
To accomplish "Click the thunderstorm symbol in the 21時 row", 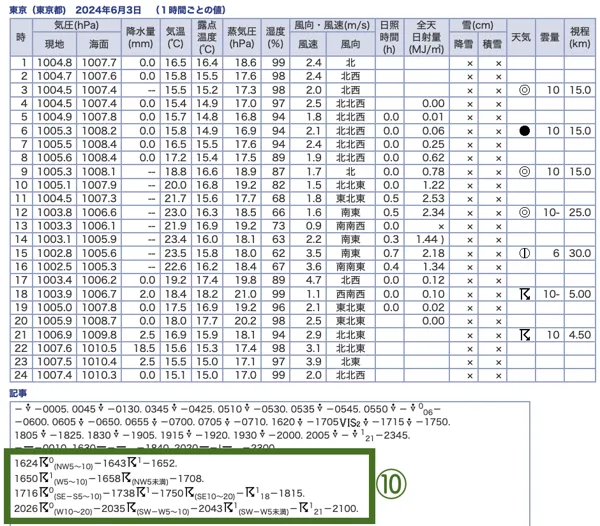I will pos(525,335).
